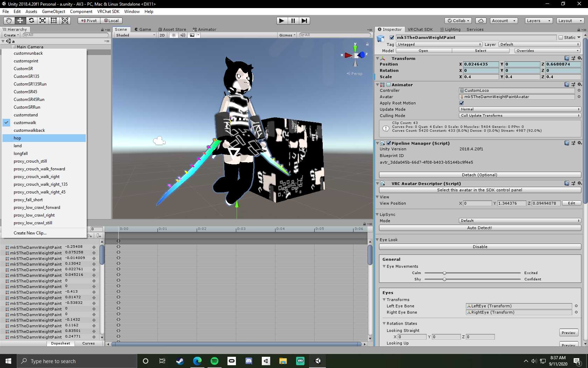Uncheck Apply Root Motion
Viewport: 588px width, 368px height.
pyautogui.click(x=461, y=103)
